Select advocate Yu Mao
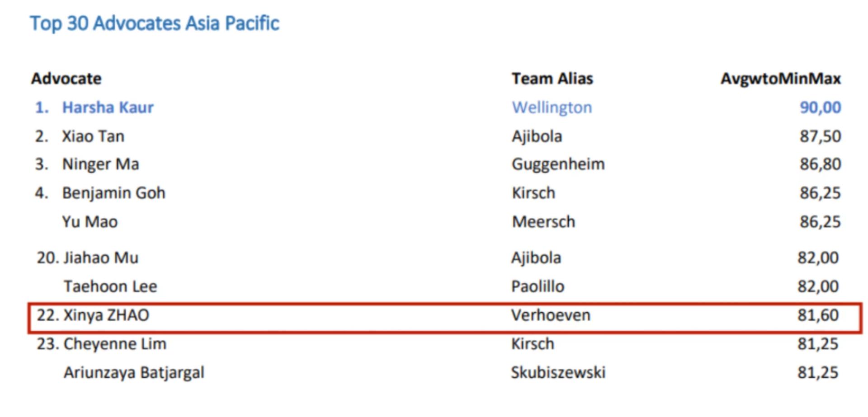This screenshot has height=417, width=868. click(x=90, y=222)
